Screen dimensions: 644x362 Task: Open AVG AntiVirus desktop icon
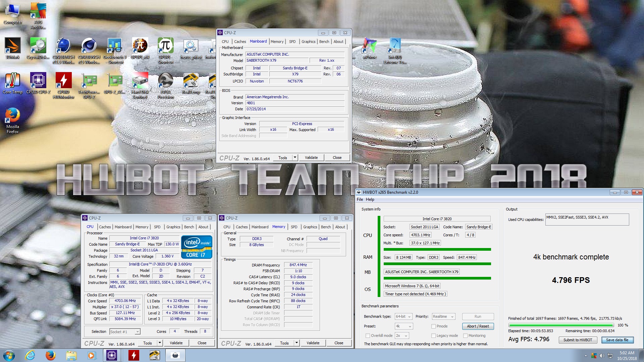[x=38, y=15]
